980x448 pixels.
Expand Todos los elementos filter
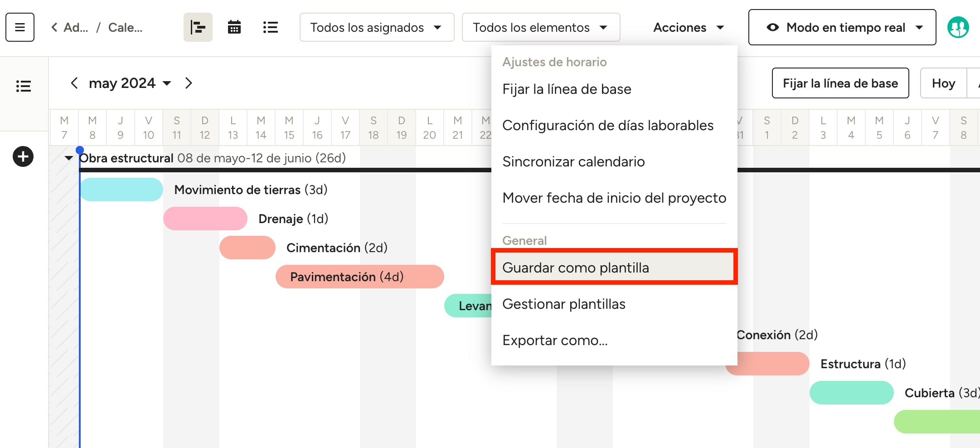[540, 27]
